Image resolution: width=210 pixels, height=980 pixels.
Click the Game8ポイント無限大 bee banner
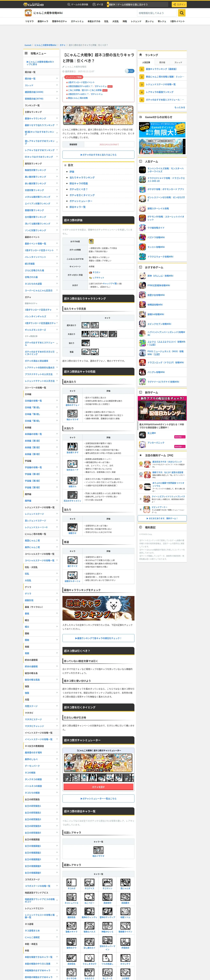[162, 130]
